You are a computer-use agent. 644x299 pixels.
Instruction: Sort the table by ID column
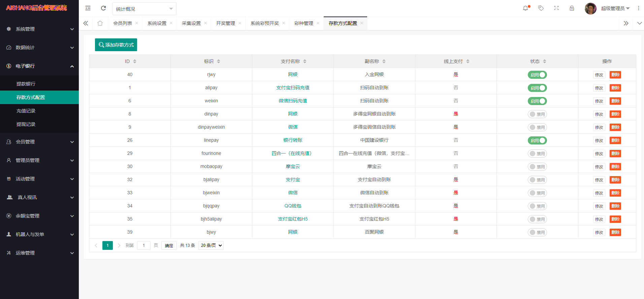click(130, 61)
